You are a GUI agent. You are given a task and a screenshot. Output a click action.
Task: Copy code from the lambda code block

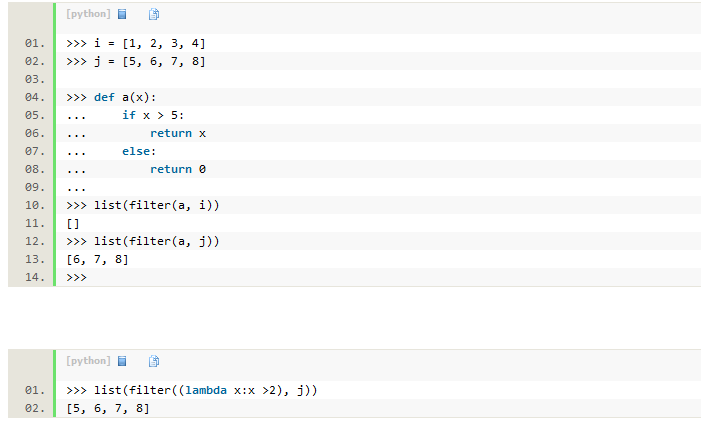154,361
